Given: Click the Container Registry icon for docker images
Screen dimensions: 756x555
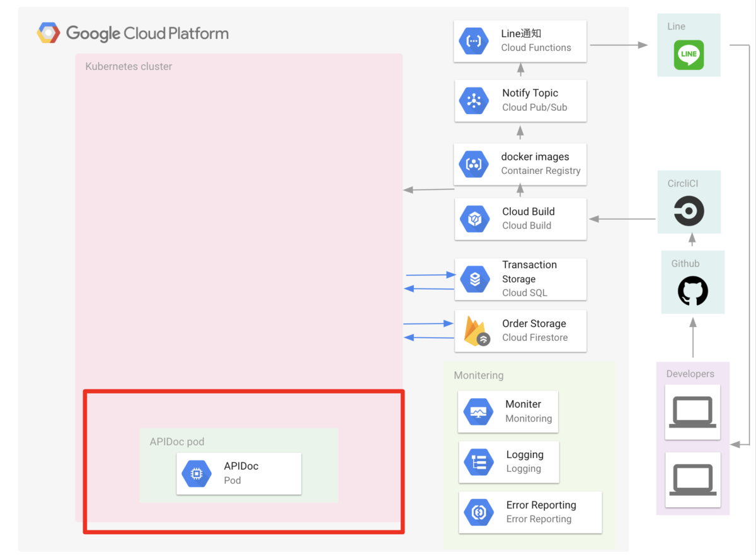Looking at the screenshot, I should [474, 164].
